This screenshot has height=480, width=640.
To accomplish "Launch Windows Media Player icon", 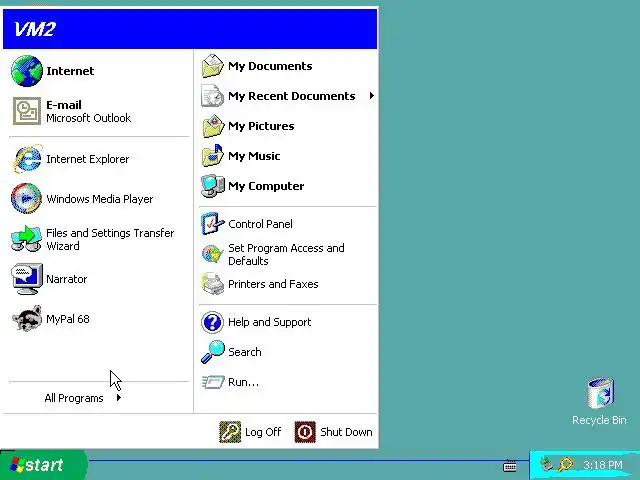I will pos(26,198).
